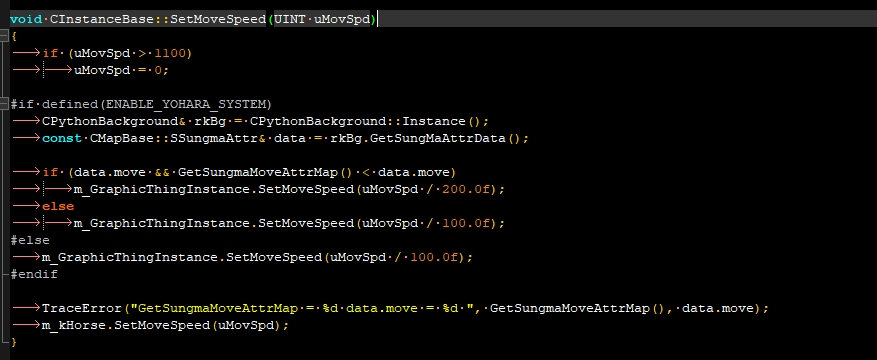Click the void return type keyword
The image size is (877, 360).
[26, 19]
